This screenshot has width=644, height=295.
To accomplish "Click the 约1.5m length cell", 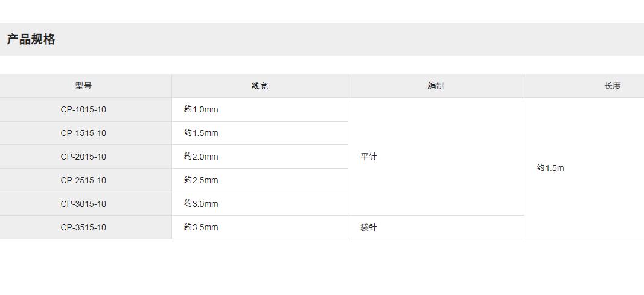I will click(550, 168).
